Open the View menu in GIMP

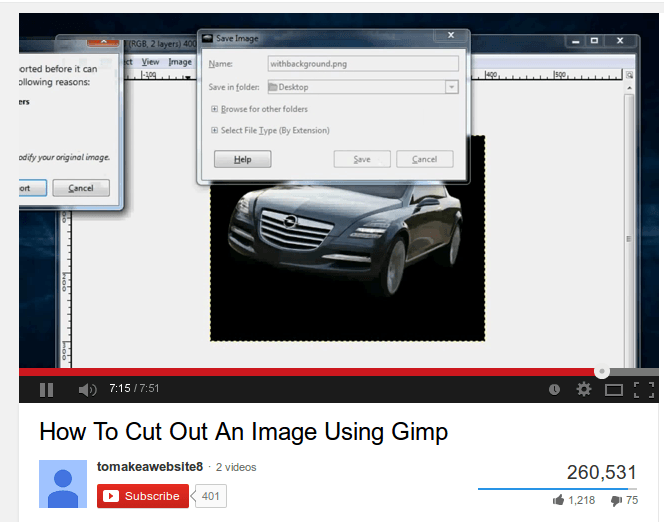(x=150, y=62)
